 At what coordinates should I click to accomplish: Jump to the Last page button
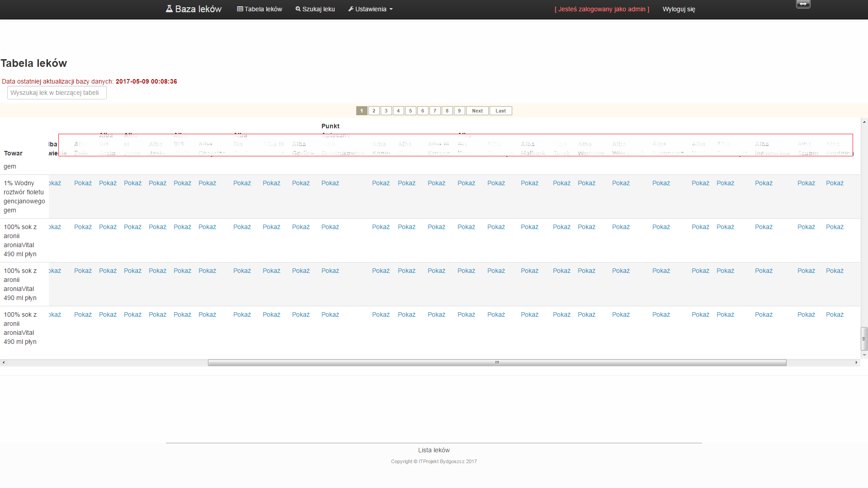[500, 111]
